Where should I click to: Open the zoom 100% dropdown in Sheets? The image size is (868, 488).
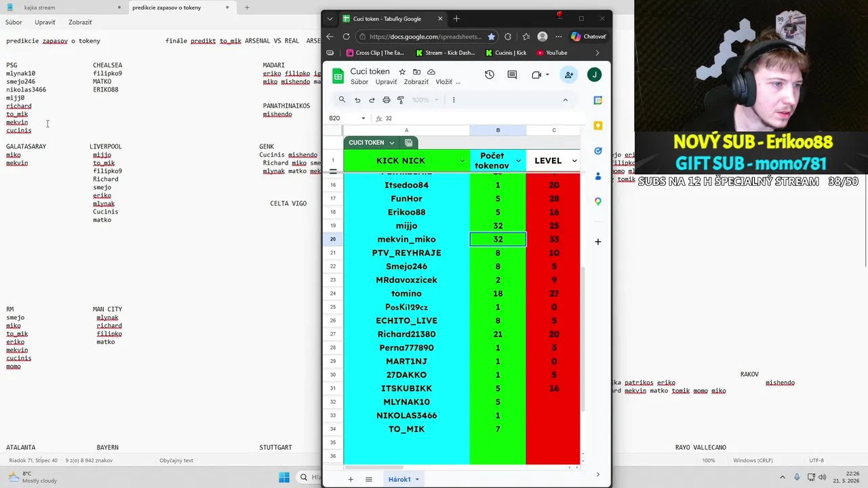tap(425, 100)
